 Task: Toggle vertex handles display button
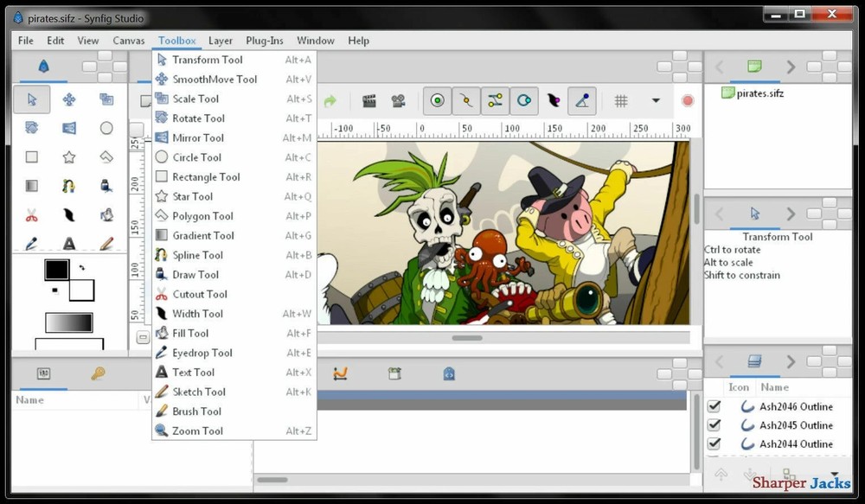(467, 101)
